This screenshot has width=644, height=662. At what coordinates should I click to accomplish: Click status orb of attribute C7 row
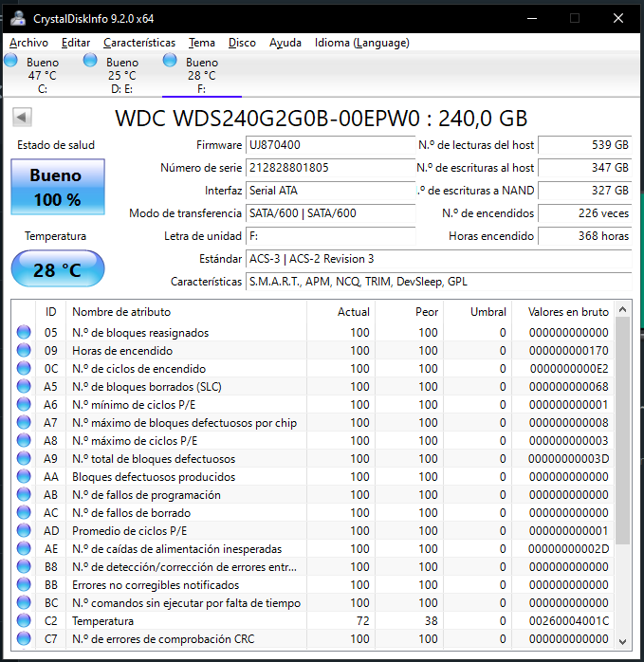(x=24, y=639)
